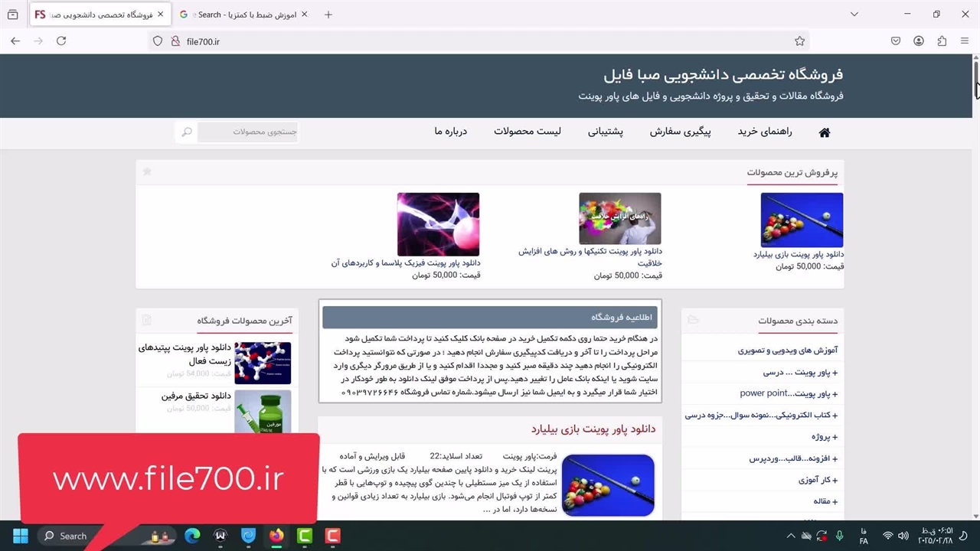Open a new browser tab

328,15
